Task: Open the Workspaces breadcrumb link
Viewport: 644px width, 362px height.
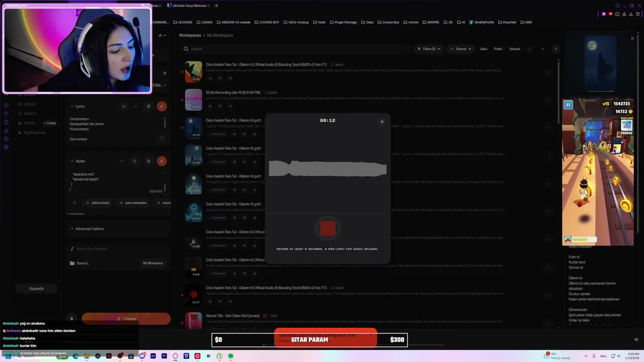Action: 190,35
